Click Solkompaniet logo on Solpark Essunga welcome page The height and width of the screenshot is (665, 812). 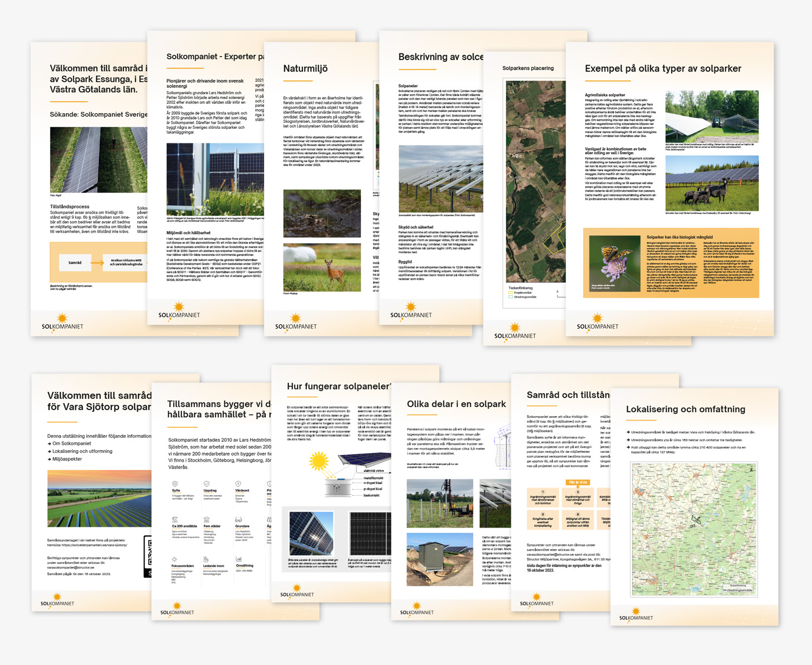(x=62, y=321)
